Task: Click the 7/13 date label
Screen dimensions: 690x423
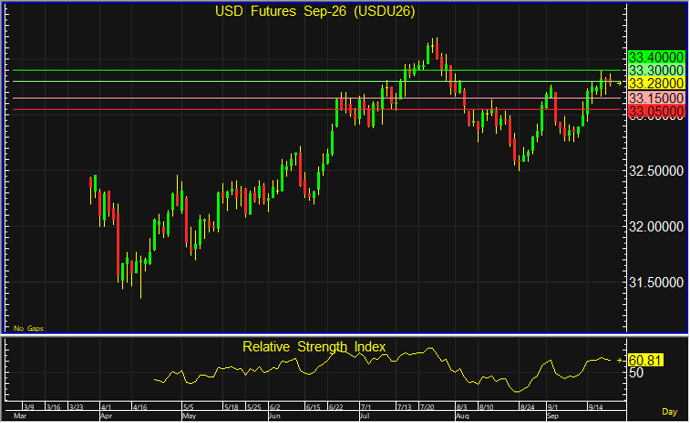Action: pyautogui.click(x=404, y=407)
